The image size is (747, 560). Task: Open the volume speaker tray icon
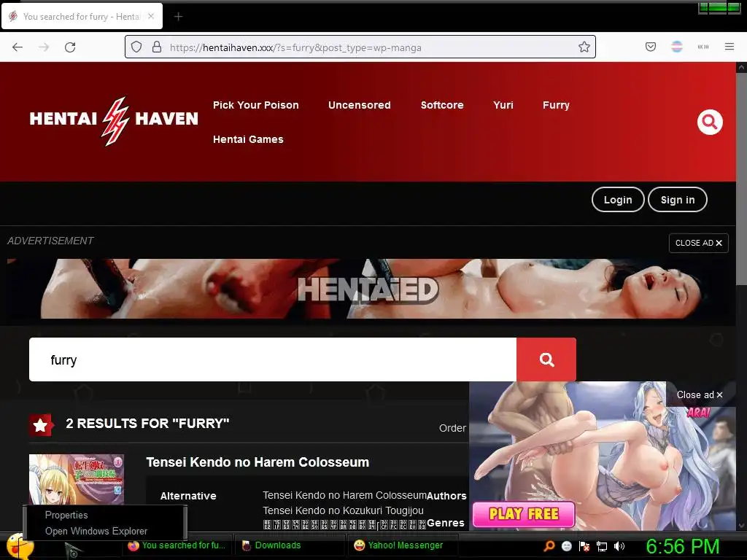[619, 546]
